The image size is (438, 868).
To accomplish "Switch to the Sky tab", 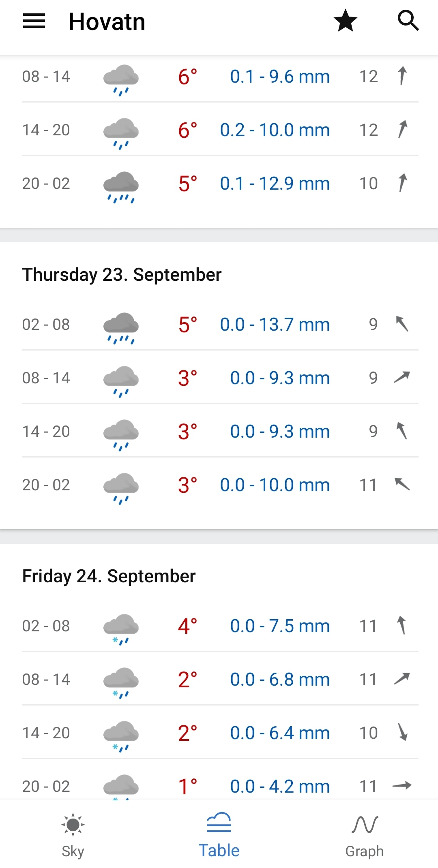I will pos(73,835).
